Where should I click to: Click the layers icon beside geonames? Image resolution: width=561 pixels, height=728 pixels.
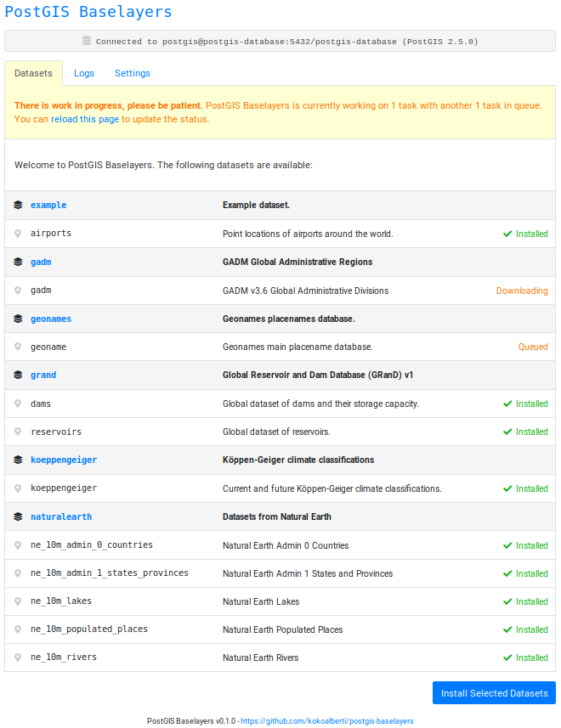18,319
